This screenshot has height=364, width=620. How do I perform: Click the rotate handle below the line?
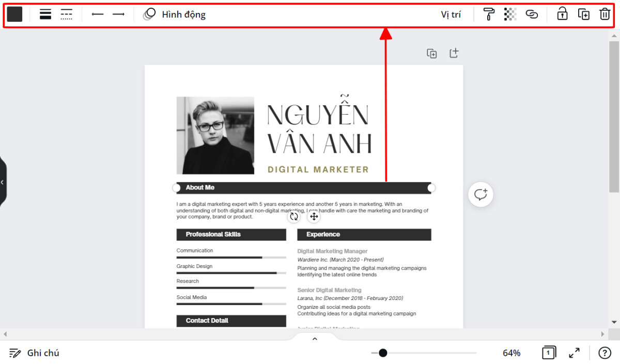(x=294, y=216)
